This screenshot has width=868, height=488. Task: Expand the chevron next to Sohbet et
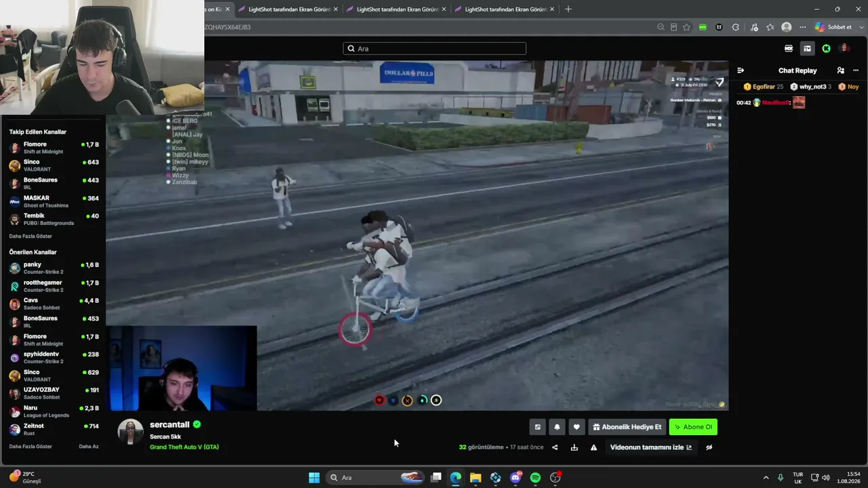click(x=861, y=27)
